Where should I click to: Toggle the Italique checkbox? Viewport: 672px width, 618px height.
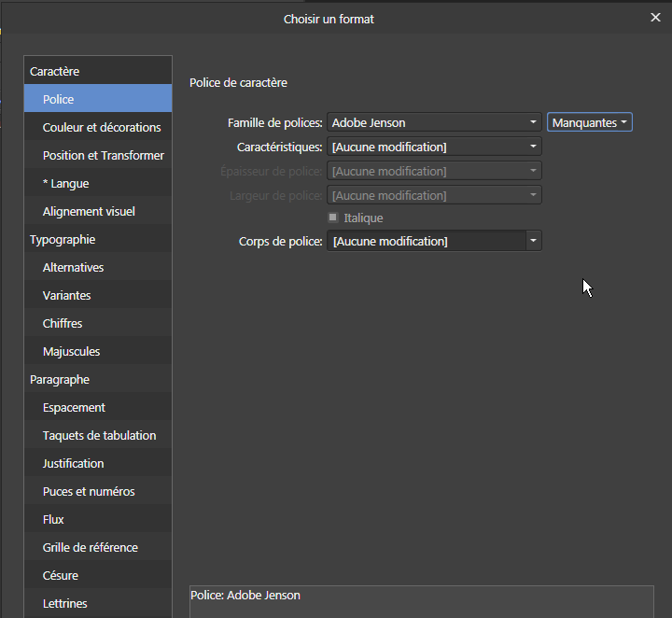pos(333,218)
